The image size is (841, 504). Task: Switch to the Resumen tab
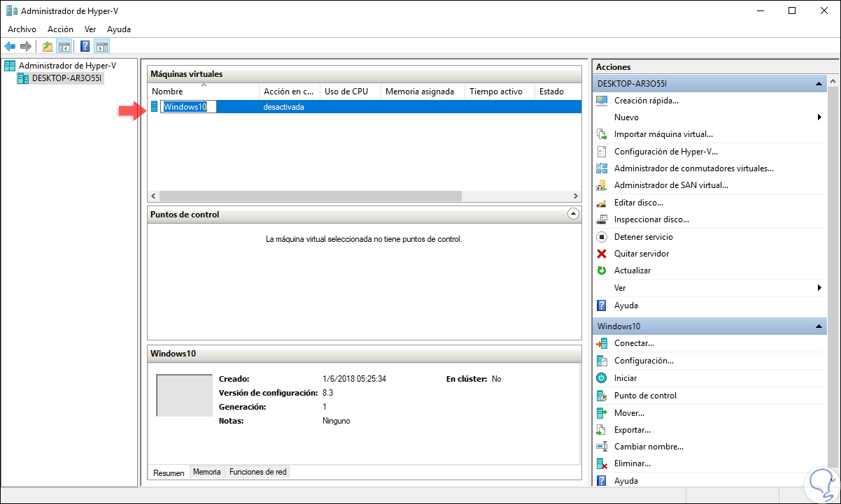click(169, 473)
